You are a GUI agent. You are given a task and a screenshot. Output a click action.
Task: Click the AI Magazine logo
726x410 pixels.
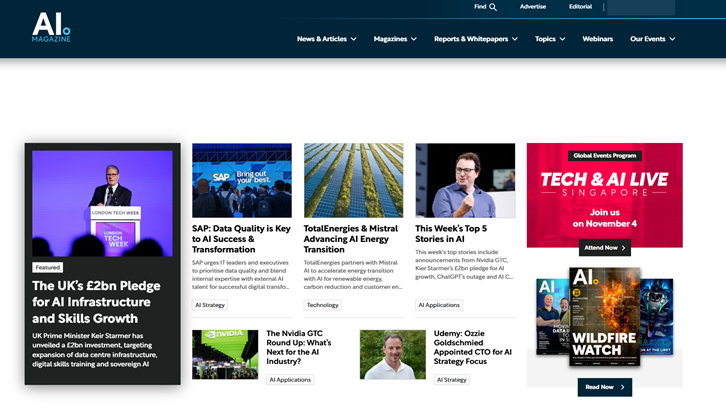tap(51, 27)
